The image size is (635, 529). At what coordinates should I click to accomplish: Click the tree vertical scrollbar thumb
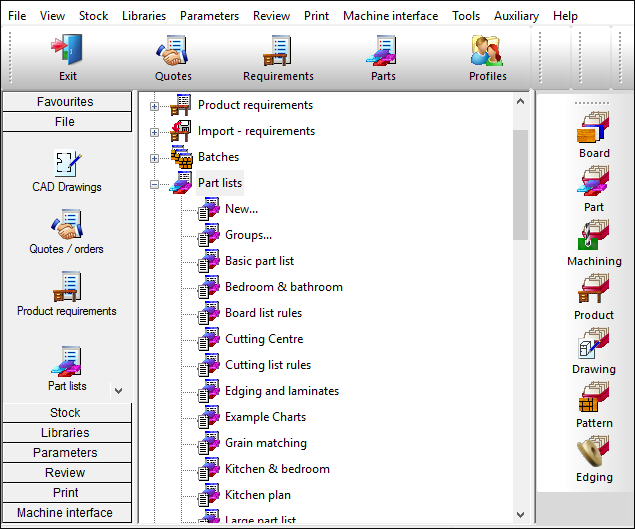(x=520, y=185)
